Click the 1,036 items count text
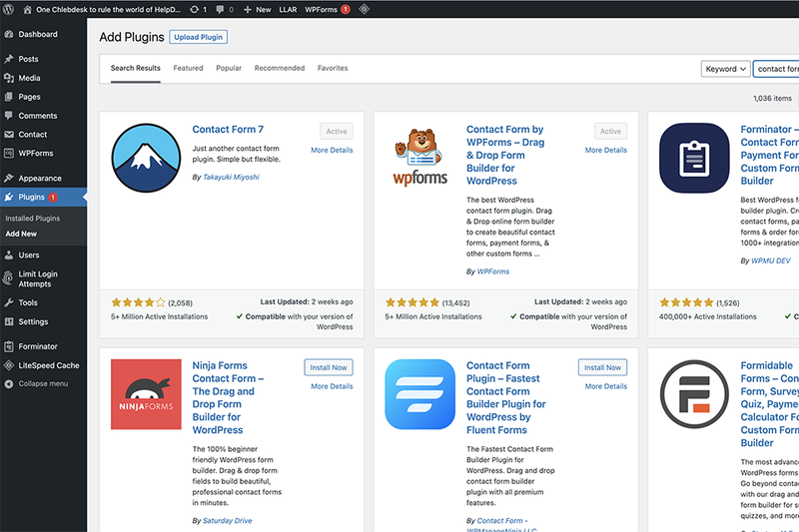 pos(772,98)
